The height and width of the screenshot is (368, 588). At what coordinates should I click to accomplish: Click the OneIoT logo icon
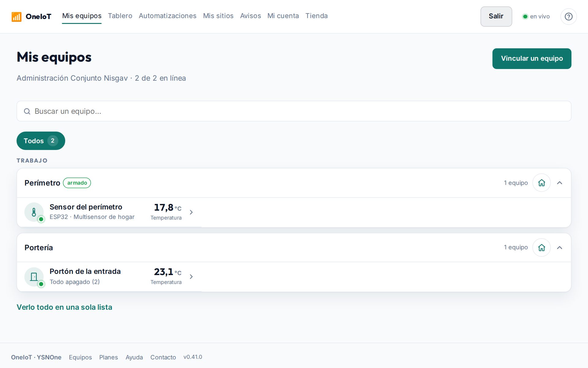[16, 17]
